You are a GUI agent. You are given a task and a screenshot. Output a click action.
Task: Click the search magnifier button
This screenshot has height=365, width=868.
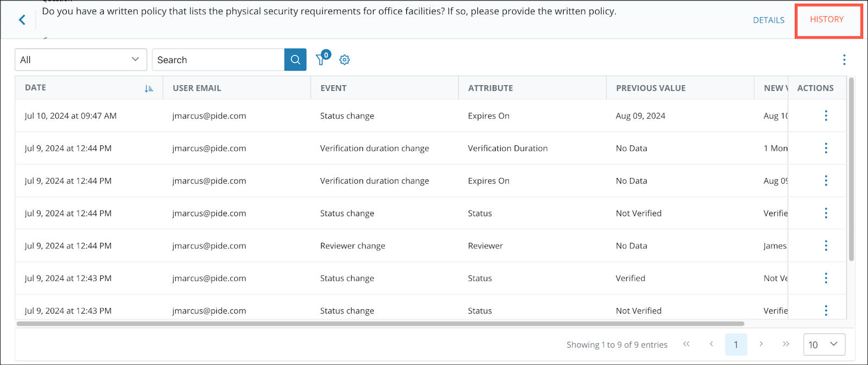click(x=295, y=60)
